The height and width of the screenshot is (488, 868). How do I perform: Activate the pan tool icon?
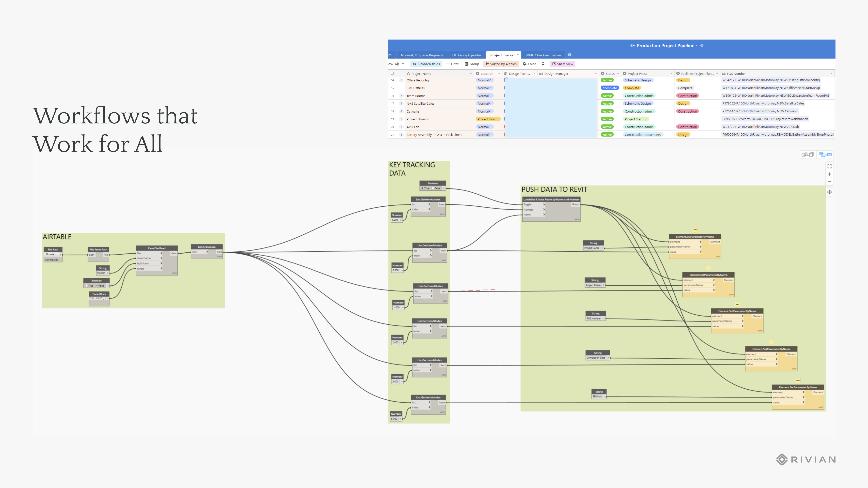click(829, 192)
